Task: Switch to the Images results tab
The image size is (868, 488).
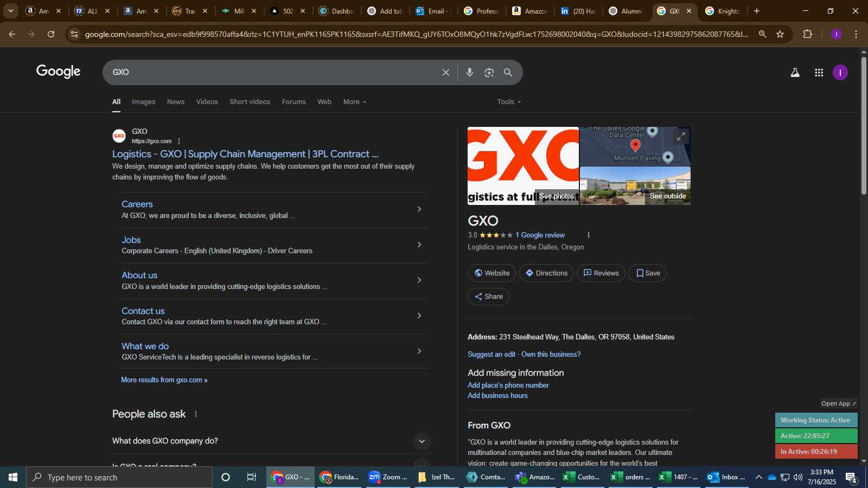Action: (144, 102)
